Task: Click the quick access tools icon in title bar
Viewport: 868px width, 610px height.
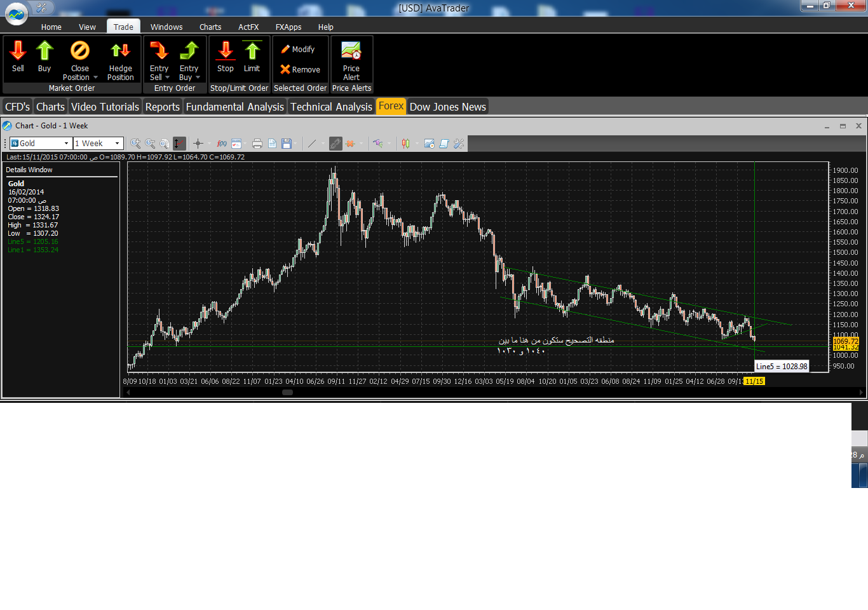Action: (42, 8)
